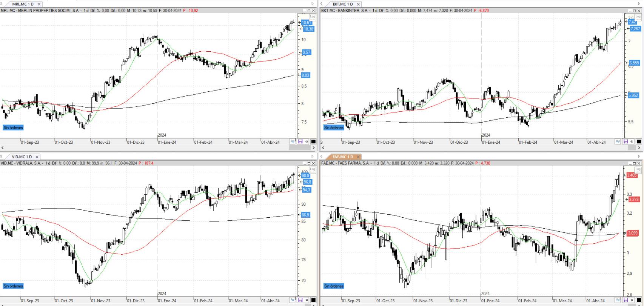
Task: Click the red 3,099 price marker on FAE.MC axis
Action: coord(633,233)
